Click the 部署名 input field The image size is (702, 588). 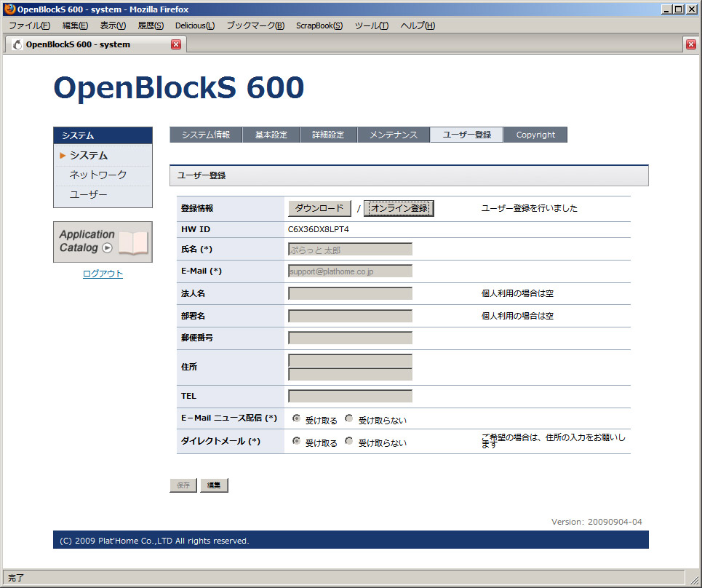[x=350, y=316]
